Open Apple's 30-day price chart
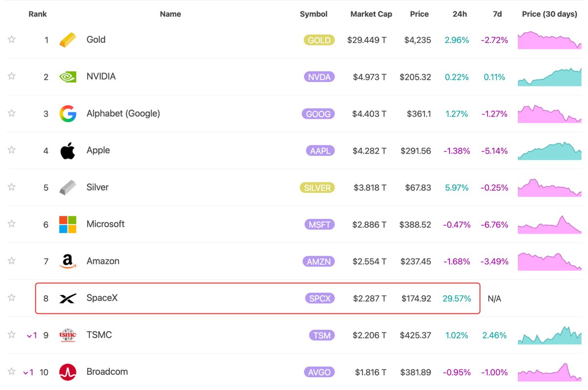This screenshot has height=390, width=588. 550,151
